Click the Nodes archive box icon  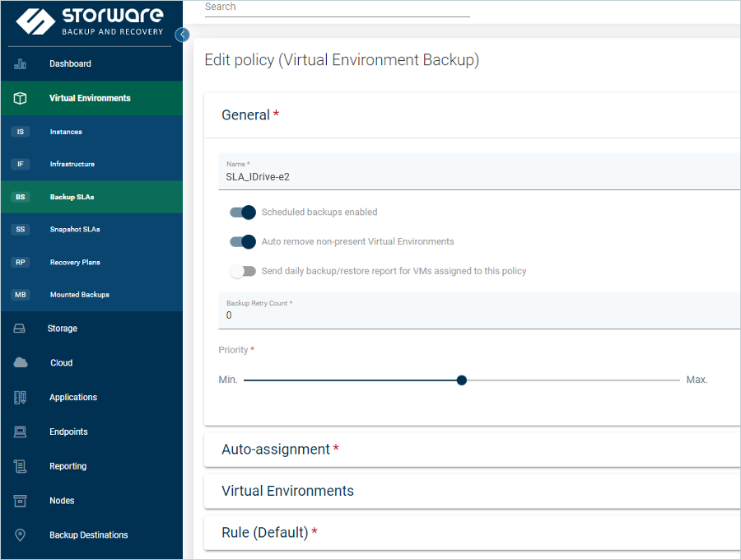pyautogui.click(x=20, y=501)
